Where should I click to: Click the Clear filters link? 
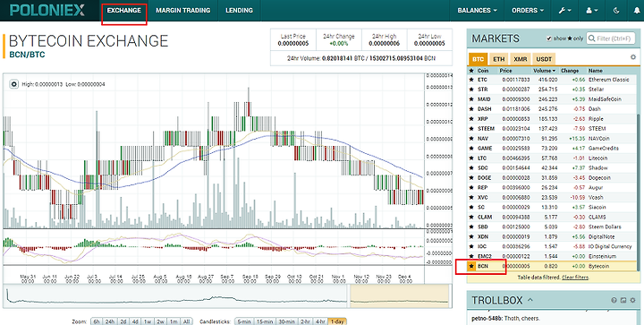coord(575,278)
